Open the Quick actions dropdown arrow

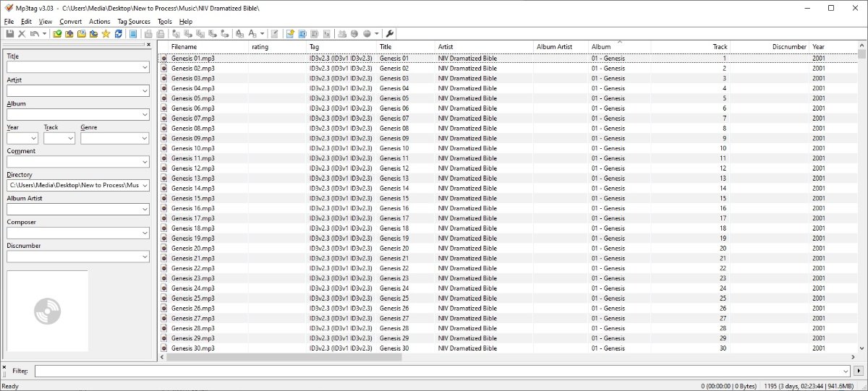pos(263,34)
